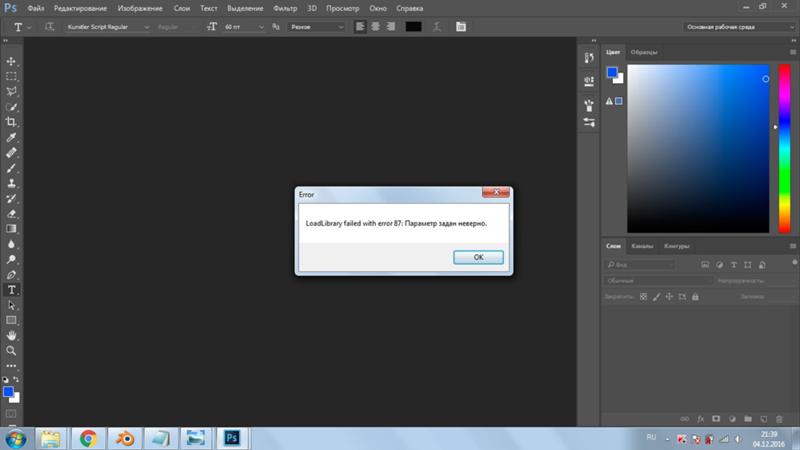Open the anti-aliasing Резкое dropdown
Image resolution: width=800 pixels, height=450 pixels.
coord(316,27)
